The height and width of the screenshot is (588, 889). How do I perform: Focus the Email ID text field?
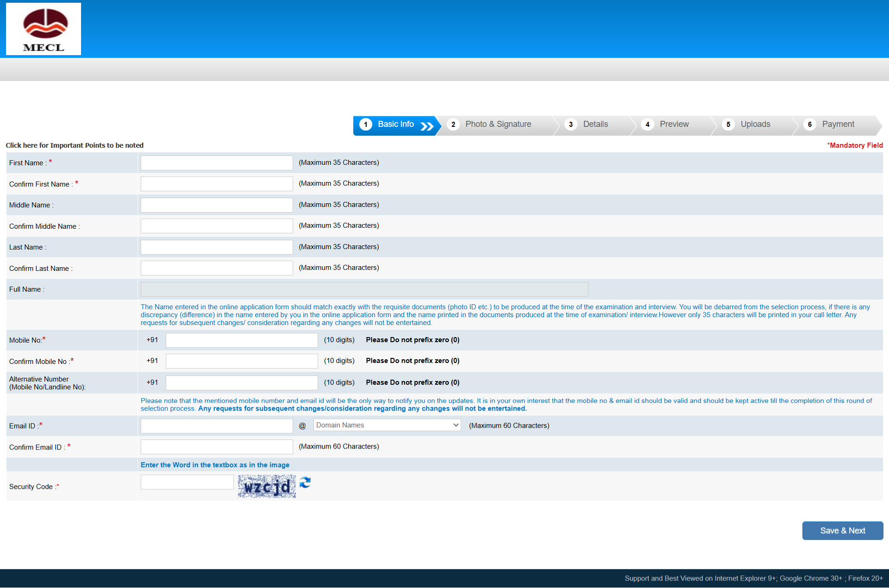point(217,426)
